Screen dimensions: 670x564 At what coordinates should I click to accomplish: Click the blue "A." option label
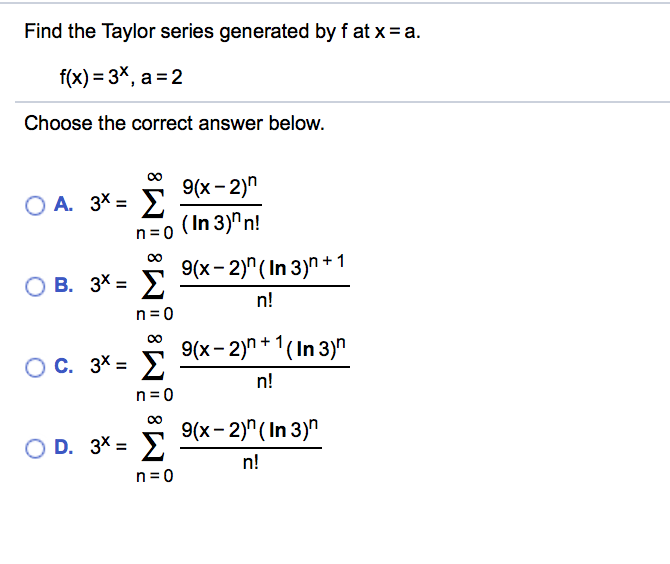64,204
